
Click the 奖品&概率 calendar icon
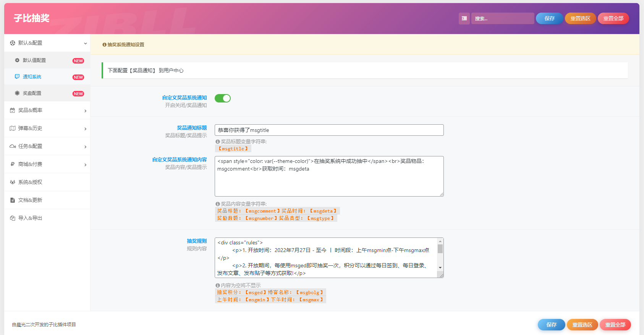coord(13,111)
